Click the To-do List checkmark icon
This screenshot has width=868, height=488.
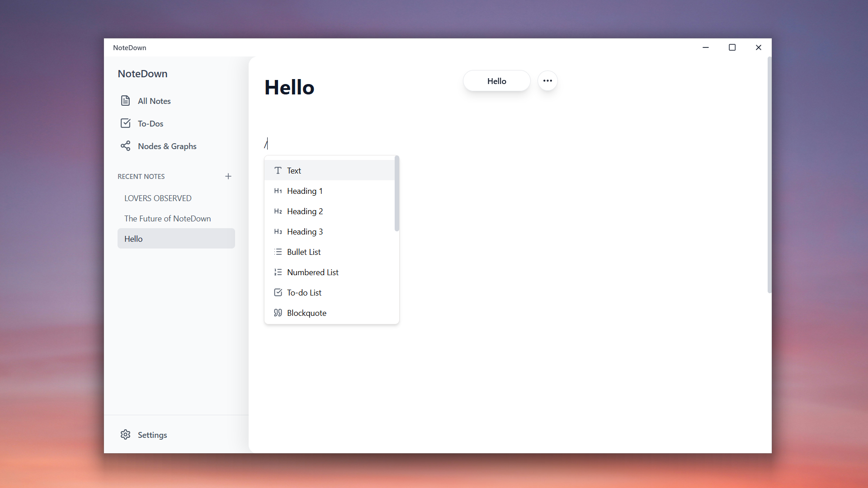(278, 292)
